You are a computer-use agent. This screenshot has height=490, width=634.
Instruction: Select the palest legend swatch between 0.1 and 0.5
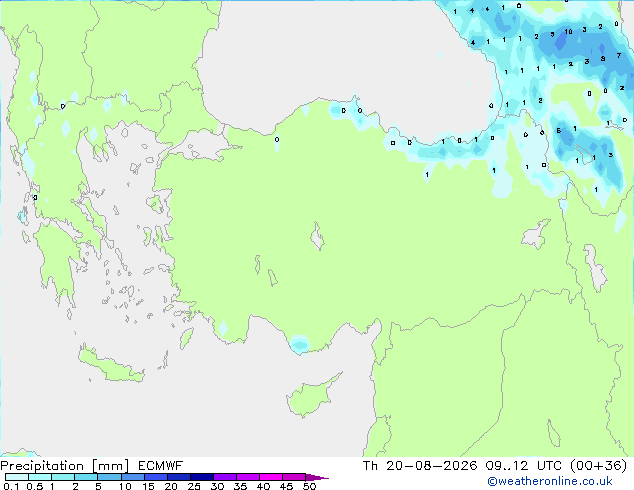click(17, 477)
